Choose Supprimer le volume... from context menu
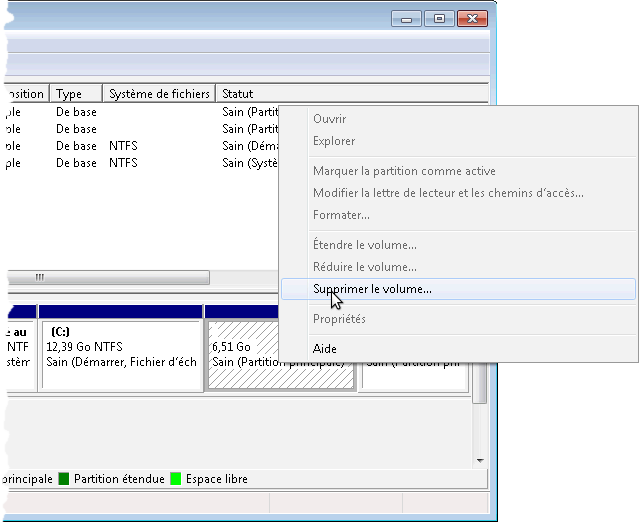The width and height of the screenshot is (639, 522). point(458,289)
